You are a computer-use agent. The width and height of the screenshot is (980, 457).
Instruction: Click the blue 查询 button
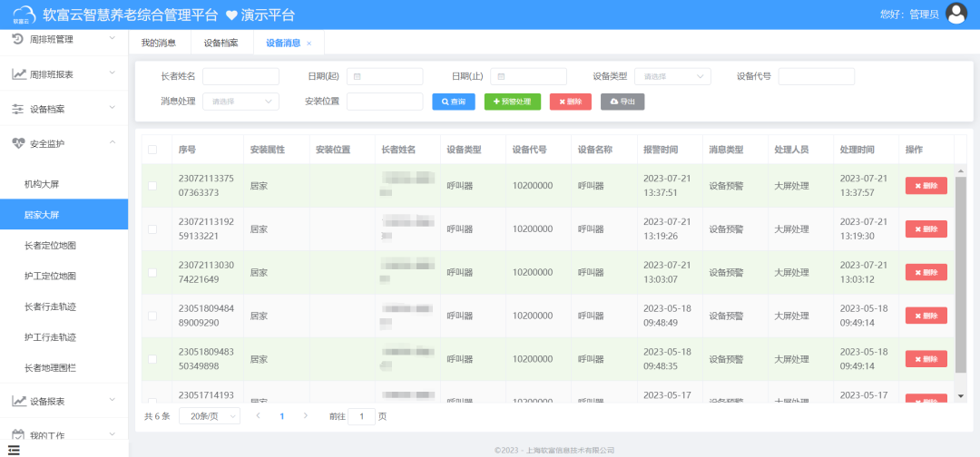tap(454, 102)
